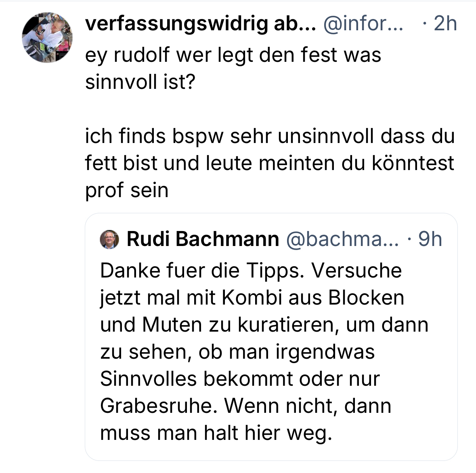
Task: Click the line "fett bist und leute meinten"
Action: pos(269,163)
